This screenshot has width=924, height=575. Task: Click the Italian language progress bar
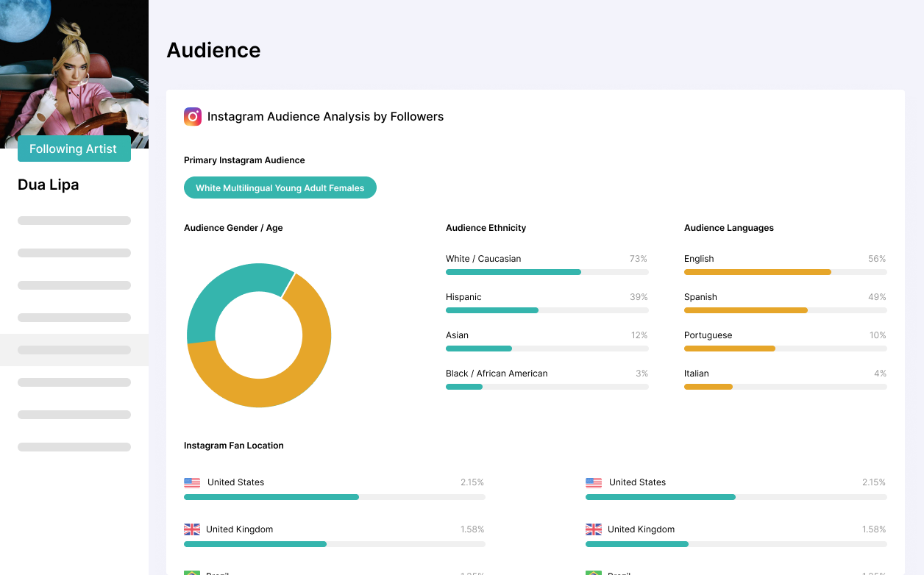[786, 387]
